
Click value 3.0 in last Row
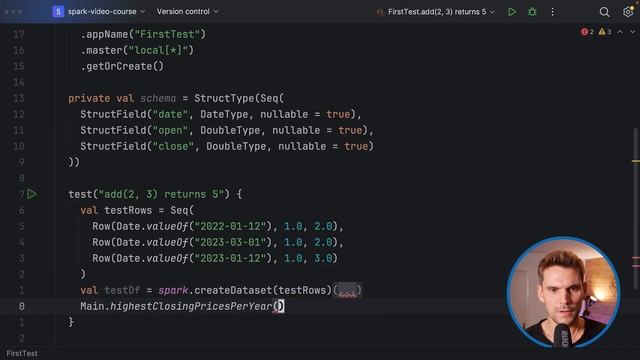coord(323,258)
